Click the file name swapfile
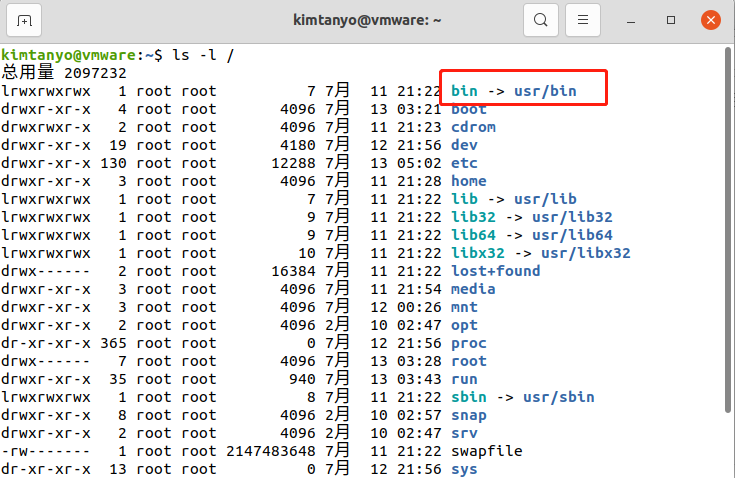Viewport: 735px width, 478px height. 487,451
